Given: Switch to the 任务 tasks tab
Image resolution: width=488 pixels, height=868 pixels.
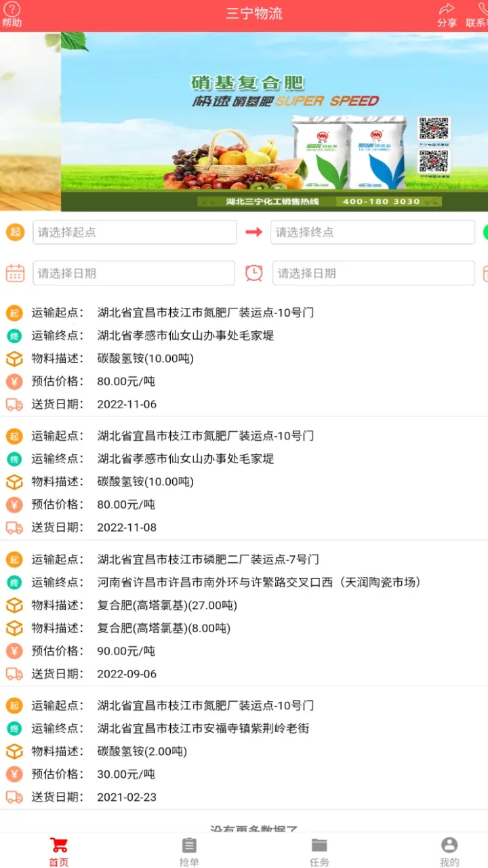Looking at the screenshot, I should (x=319, y=852).
